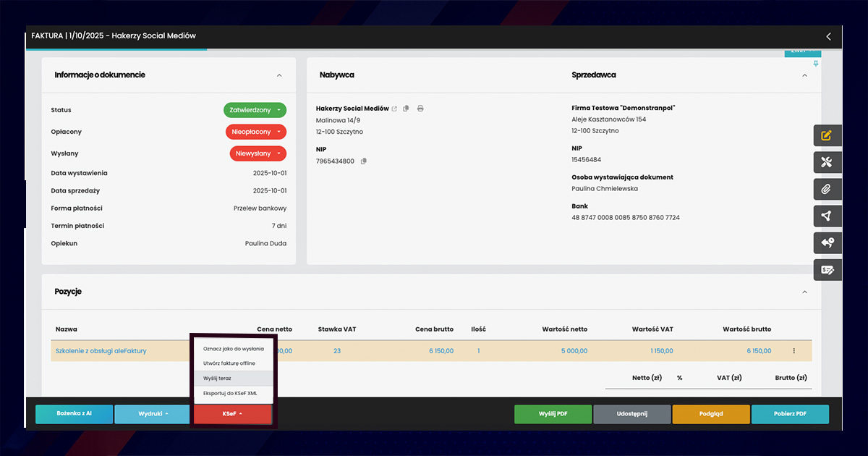Image resolution: width=868 pixels, height=456 pixels.
Task: Collapse the Informacje o dokumencie panel
Action: coord(279,75)
